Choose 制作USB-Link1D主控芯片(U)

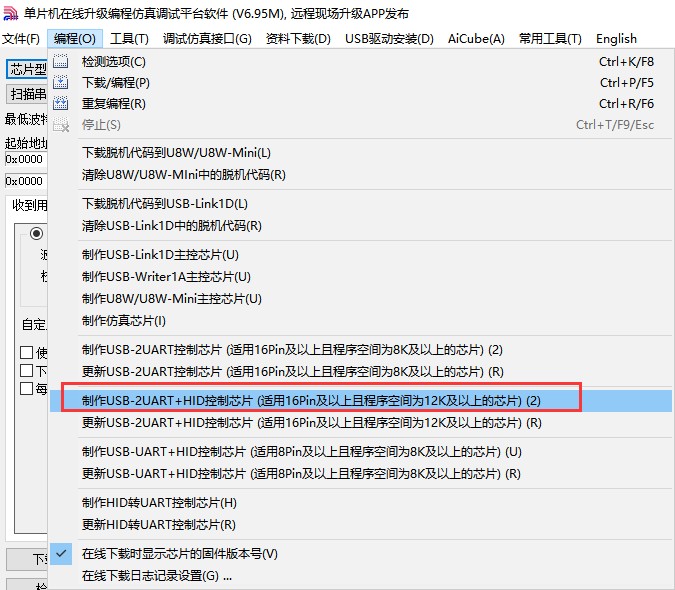coord(361,255)
